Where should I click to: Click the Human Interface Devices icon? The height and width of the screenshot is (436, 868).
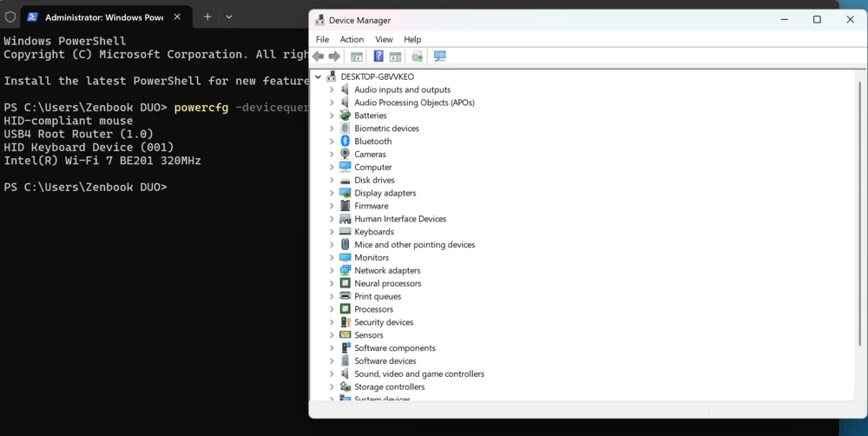345,219
